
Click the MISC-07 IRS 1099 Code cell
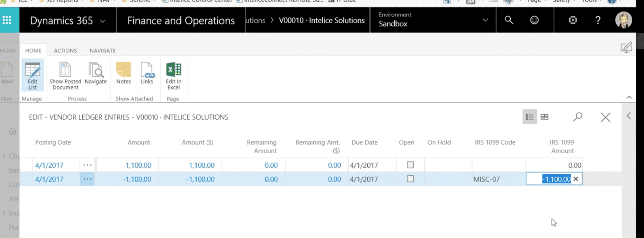[499, 179]
